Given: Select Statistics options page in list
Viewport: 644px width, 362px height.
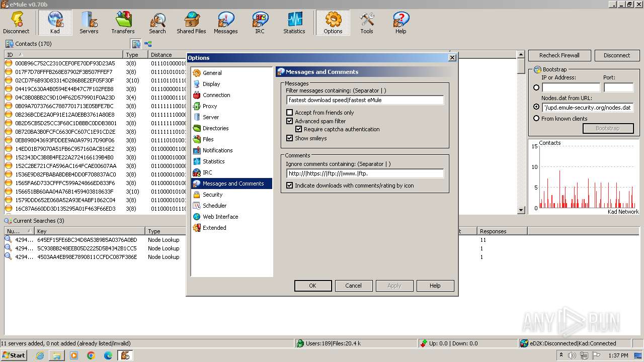Looking at the screenshot, I should [213, 161].
